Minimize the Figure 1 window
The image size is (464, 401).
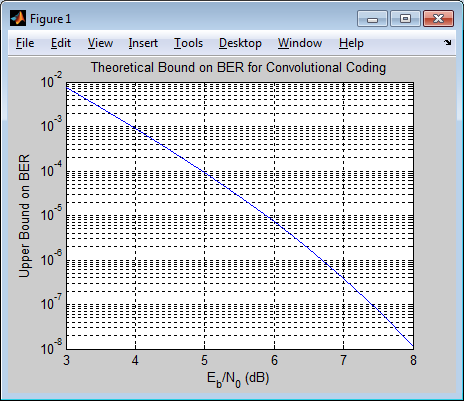(x=372, y=19)
